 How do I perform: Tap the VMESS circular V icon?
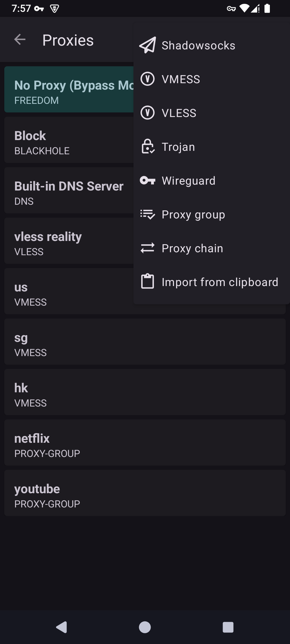147,79
